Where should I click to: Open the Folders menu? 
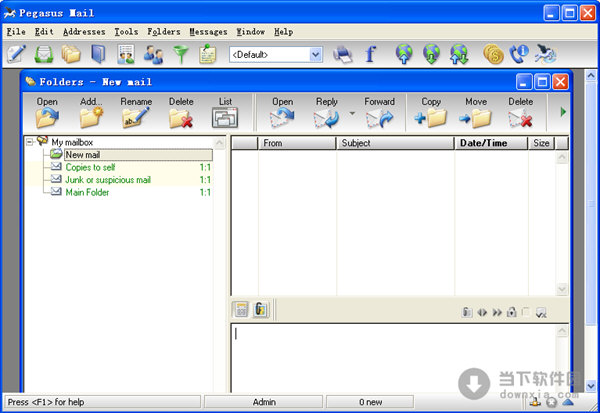pos(164,32)
